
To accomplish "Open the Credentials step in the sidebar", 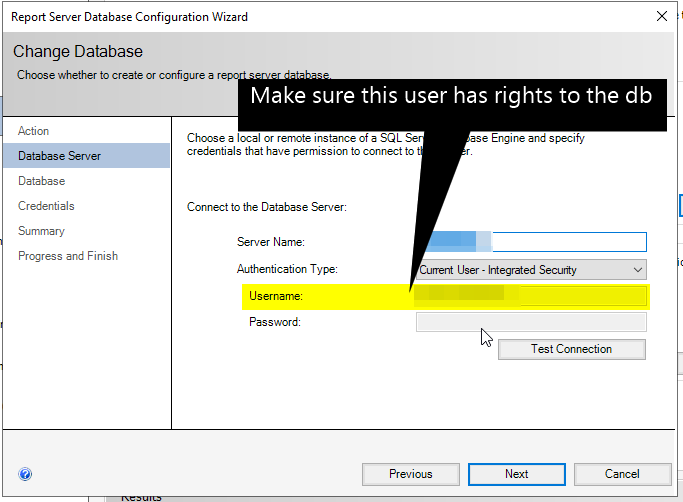I will [x=46, y=206].
